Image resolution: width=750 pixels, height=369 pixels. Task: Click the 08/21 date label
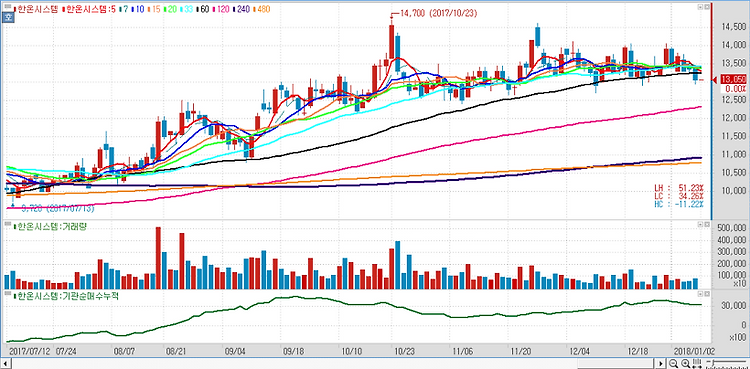(176, 351)
